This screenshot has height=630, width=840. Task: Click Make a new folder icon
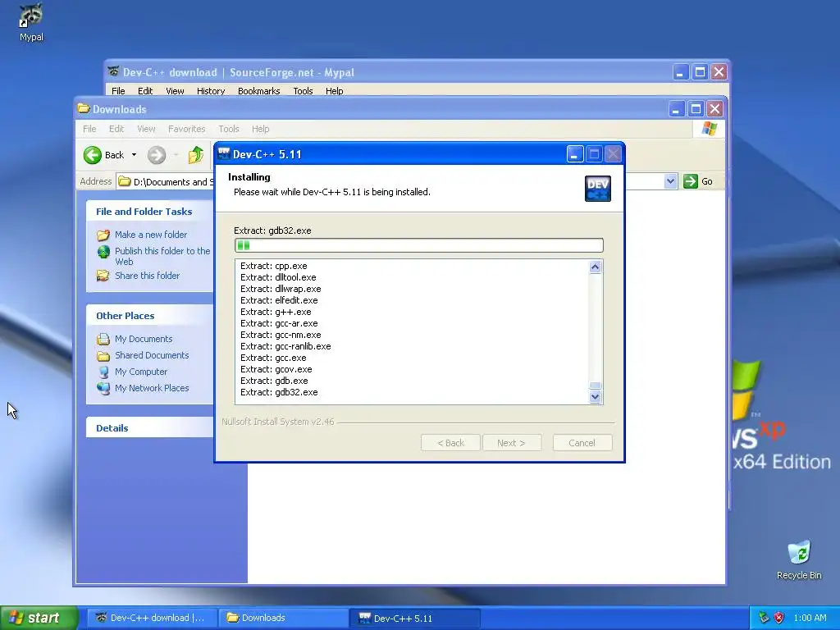click(103, 235)
